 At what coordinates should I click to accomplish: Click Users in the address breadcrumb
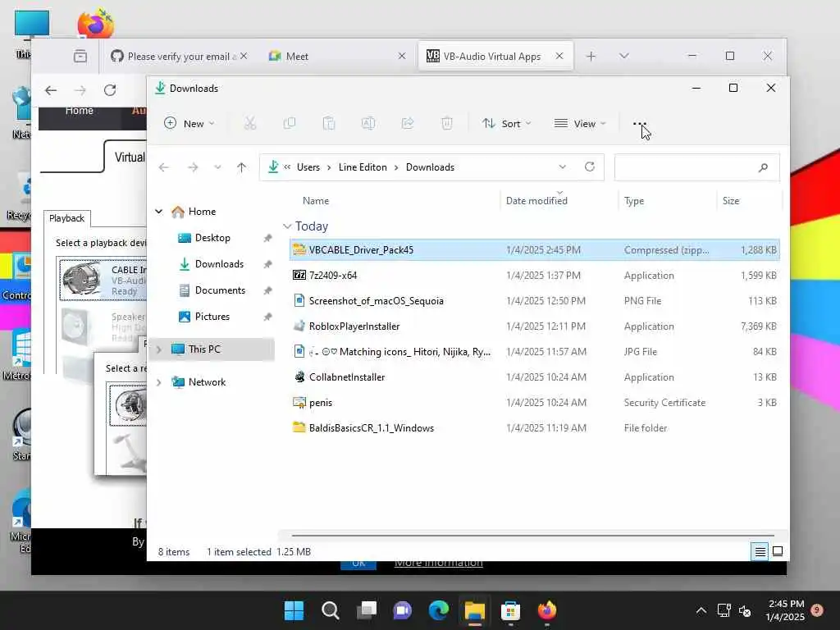tap(308, 167)
